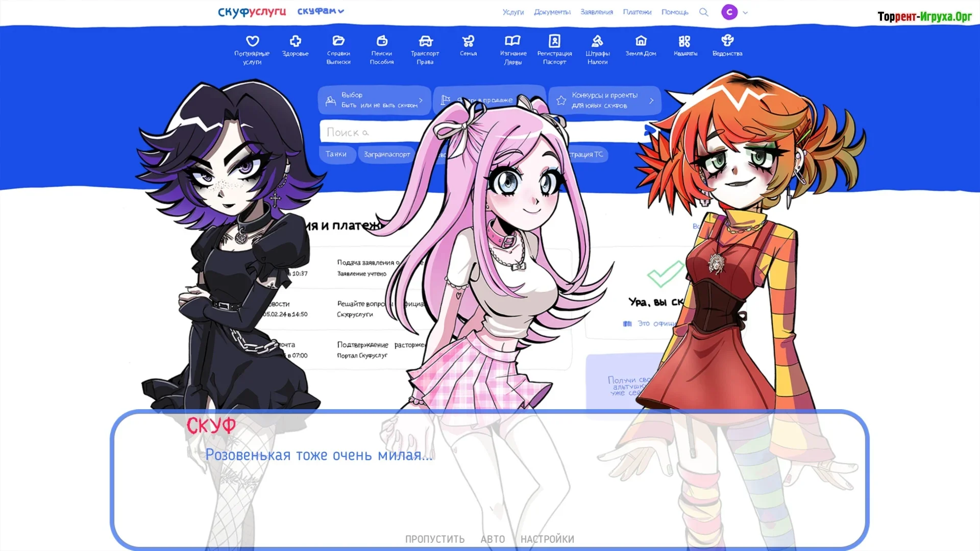Expand the purple profile avatar menu
980x551 pixels.
[734, 12]
